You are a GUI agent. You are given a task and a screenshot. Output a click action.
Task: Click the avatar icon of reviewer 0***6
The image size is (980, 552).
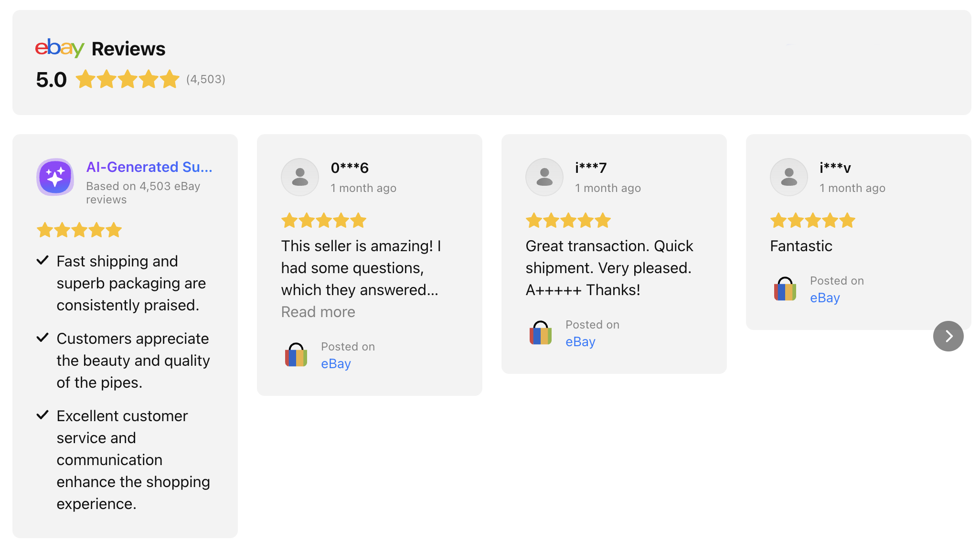pos(300,177)
